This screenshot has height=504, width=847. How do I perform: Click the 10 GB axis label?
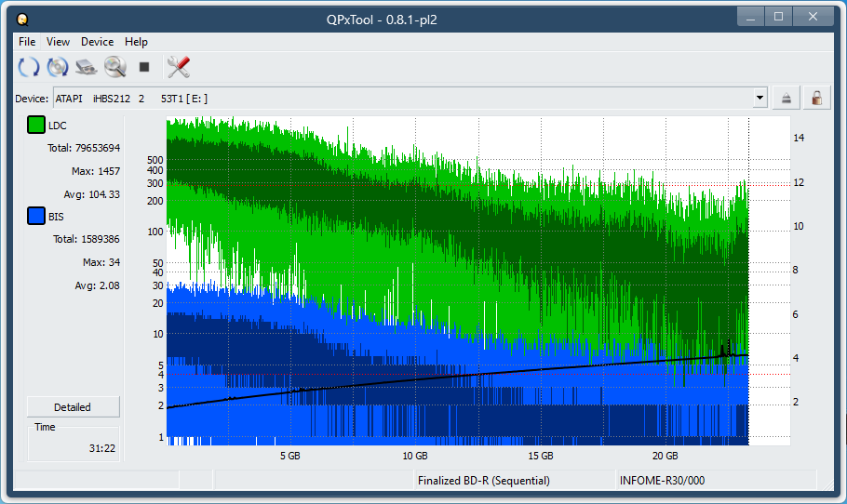415,456
